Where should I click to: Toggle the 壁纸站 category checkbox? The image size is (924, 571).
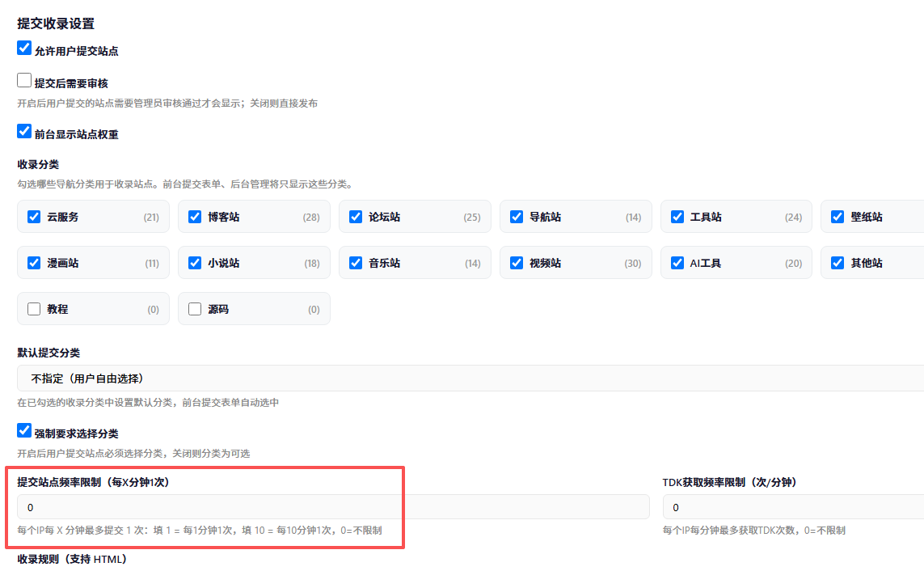pos(838,217)
